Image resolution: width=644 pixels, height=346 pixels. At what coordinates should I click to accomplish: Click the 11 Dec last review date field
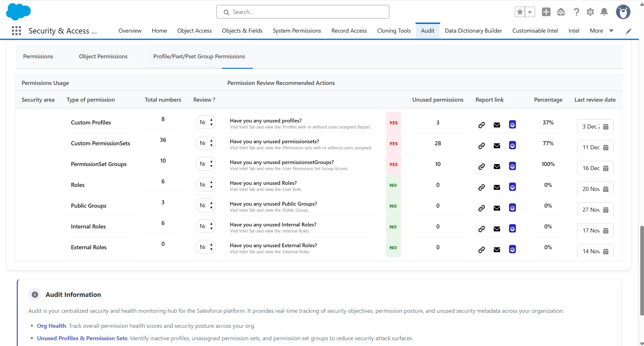[595, 147]
